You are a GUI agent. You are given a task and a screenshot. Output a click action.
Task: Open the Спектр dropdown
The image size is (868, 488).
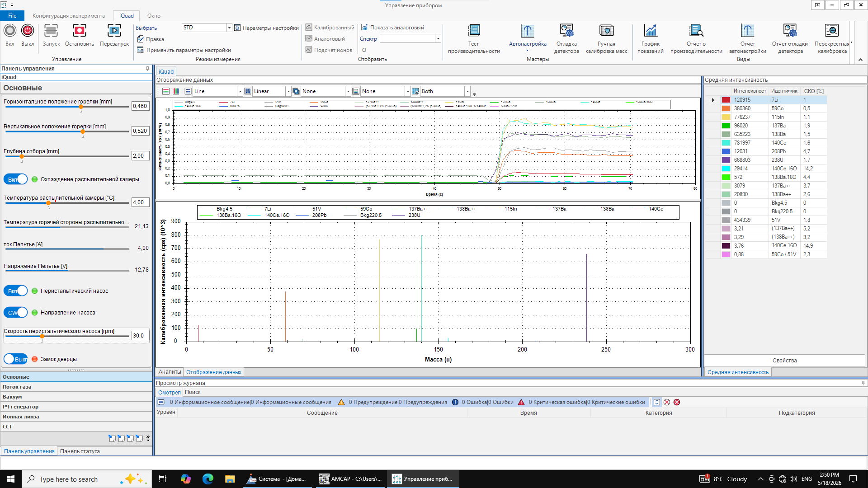[438, 39]
